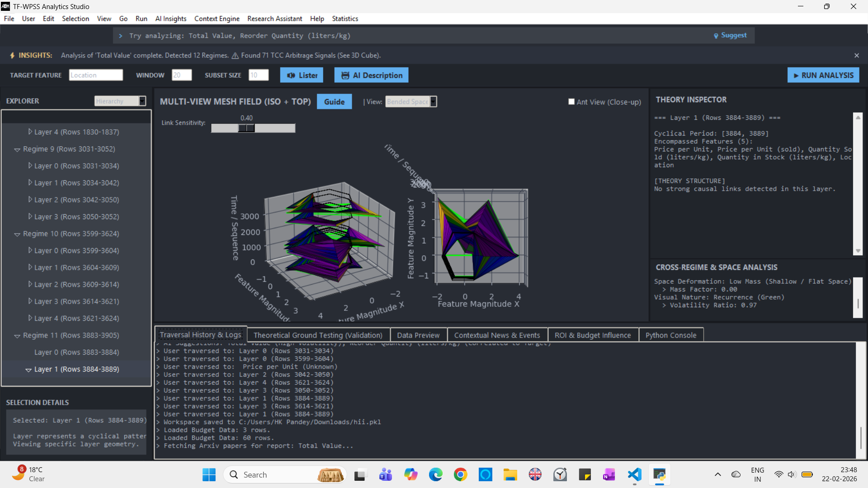Screen dimensions: 868x488
Task: Select Layer 3 (Rows 3614-3621)
Action: point(76,301)
